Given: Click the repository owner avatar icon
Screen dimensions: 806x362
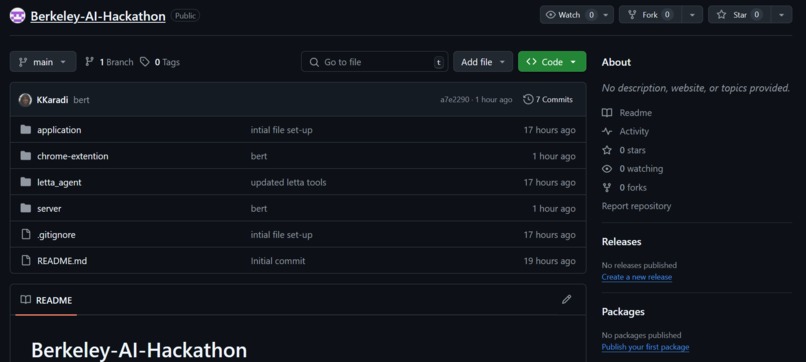Looking at the screenshot, I should (x=17, y=16).
